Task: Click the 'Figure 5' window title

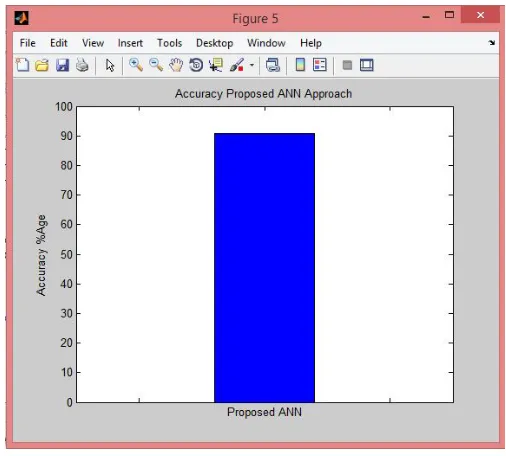Action: click(x=255, y=19)
